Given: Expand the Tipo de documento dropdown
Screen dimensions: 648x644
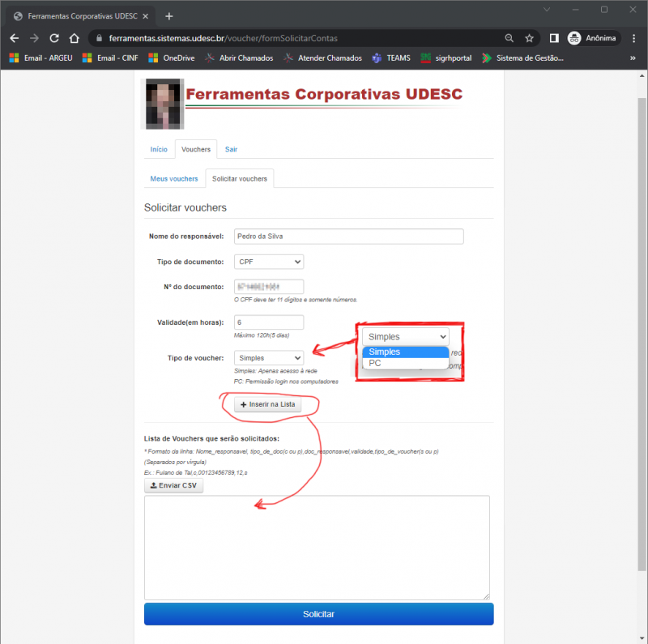Looking at the screenshot, I should [x=268, y=262].
